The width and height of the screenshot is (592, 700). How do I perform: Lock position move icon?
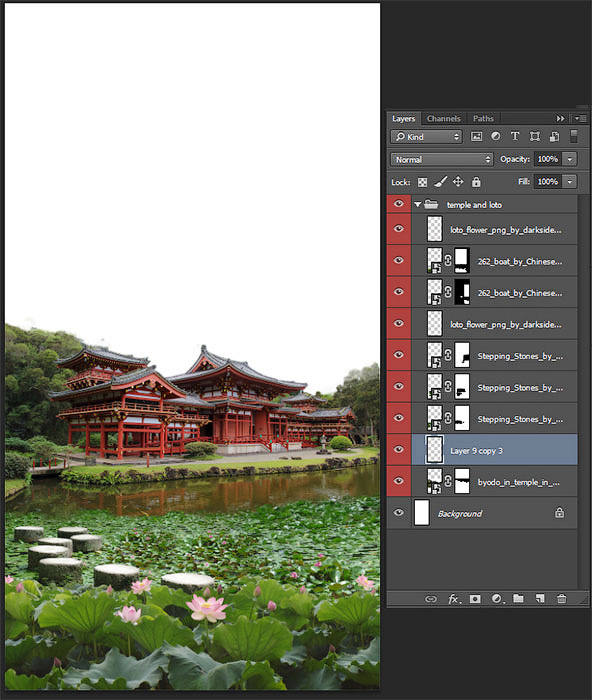click(458, 182)
